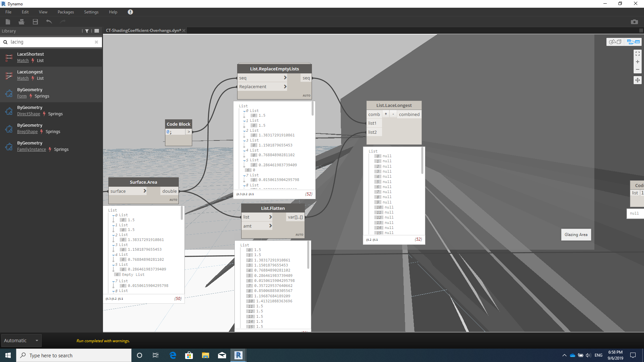
Task: Click the surface input chevron on Surface.Area
Action: point(145,191)
